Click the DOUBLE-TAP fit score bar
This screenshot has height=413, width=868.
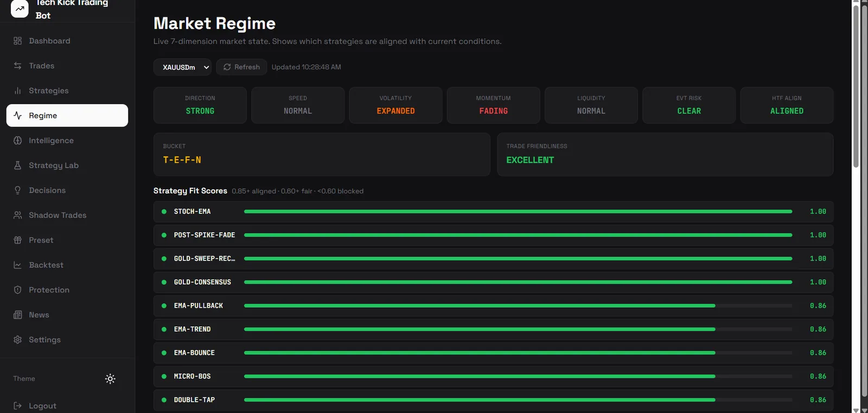pyautogui.click(x=518, y=400)
